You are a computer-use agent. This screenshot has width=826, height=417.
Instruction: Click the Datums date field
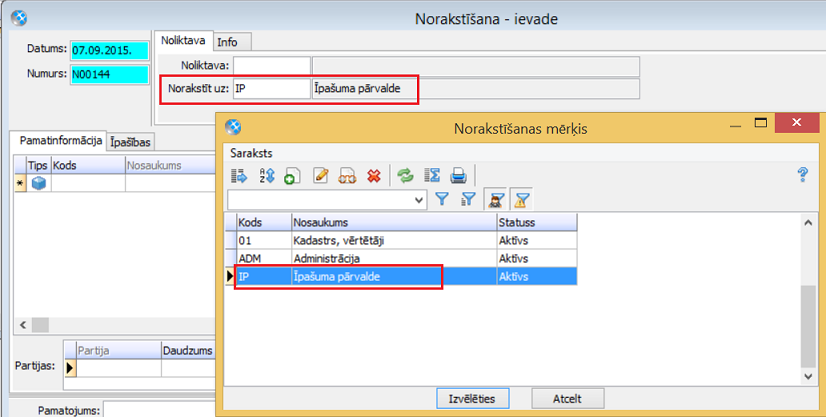pyautogui.click(x=110, y=51)
